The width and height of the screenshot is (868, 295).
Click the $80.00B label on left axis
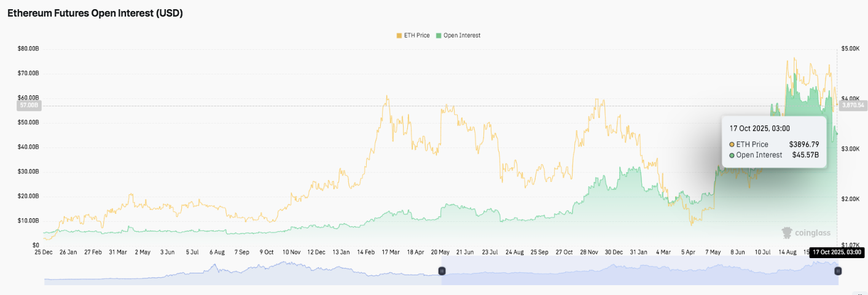click(x=28, y=49)
